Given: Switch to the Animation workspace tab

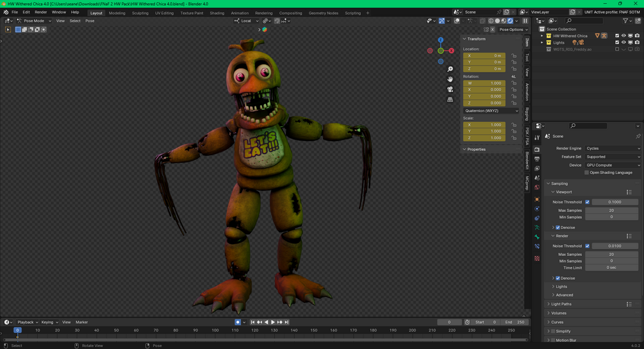Looking at the screenshot, I should [x=240, y=13].
